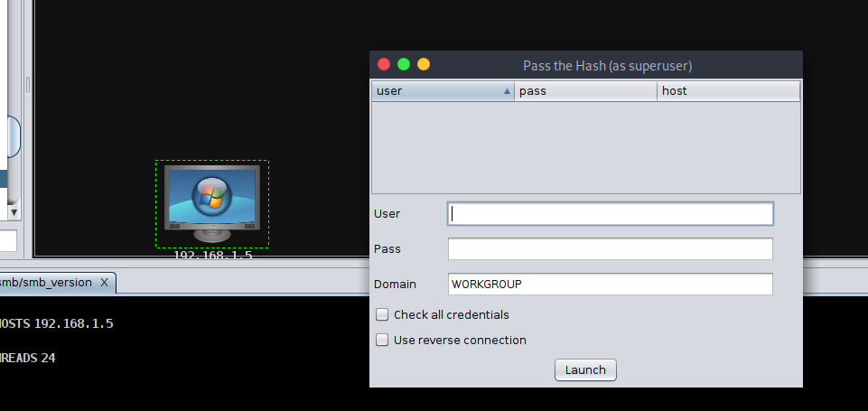This screenshot has width=868, height=411.
Task: Click the left panel scrollbar thumb
Action: pyautogui.click(x=14, y=136)
